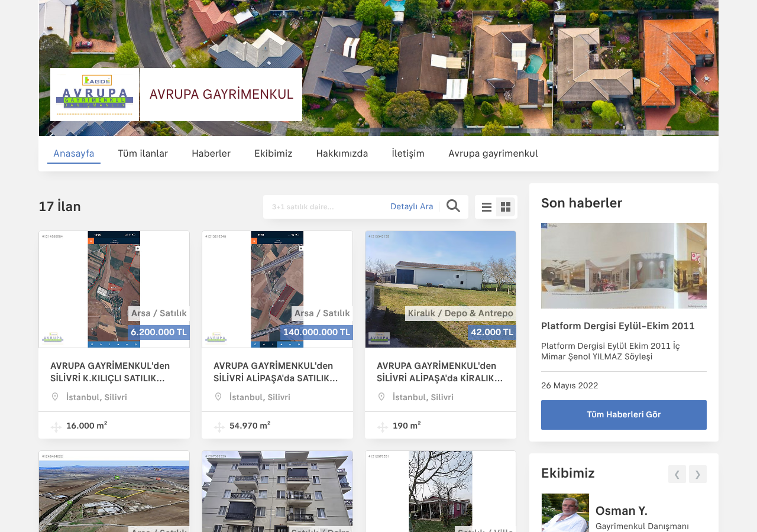757x532 pixels.
Task: Open the villa listing photo in second row
Action: [x=441, y=492]
